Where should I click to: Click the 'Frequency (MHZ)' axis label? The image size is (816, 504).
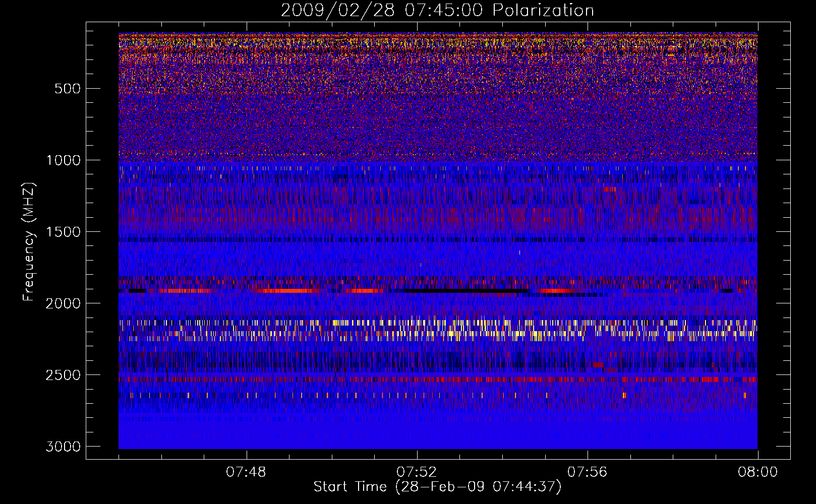(29, 242)
